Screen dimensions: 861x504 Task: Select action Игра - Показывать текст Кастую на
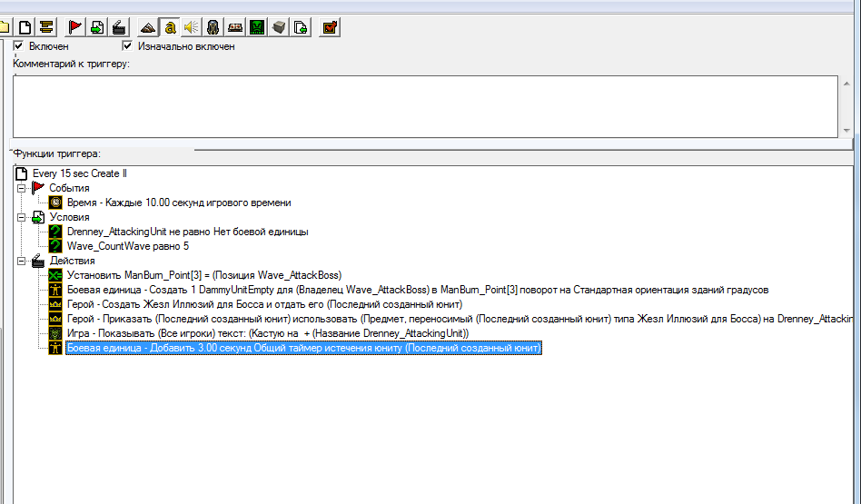[268, 333]
